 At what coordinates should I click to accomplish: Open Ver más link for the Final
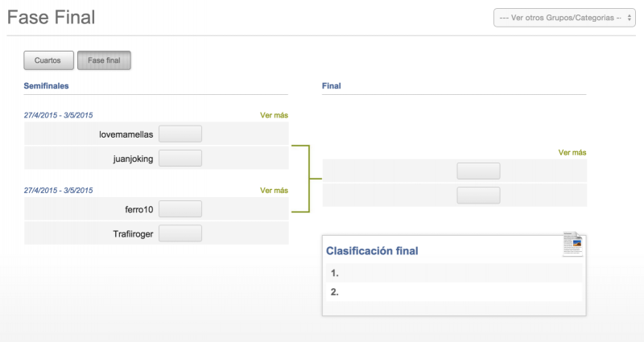click(x=572, y=153)
